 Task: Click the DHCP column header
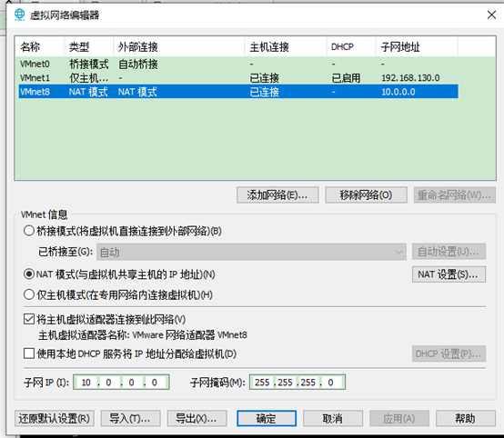(351, 47)
